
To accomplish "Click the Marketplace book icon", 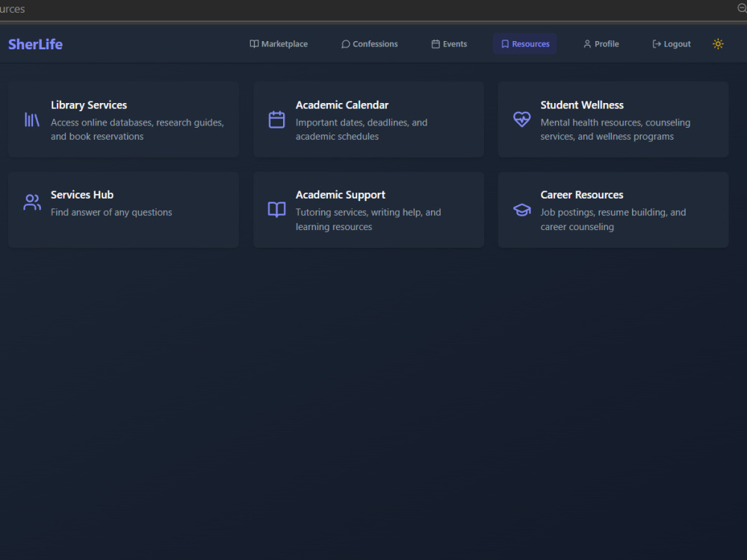I will pos(255,44).
